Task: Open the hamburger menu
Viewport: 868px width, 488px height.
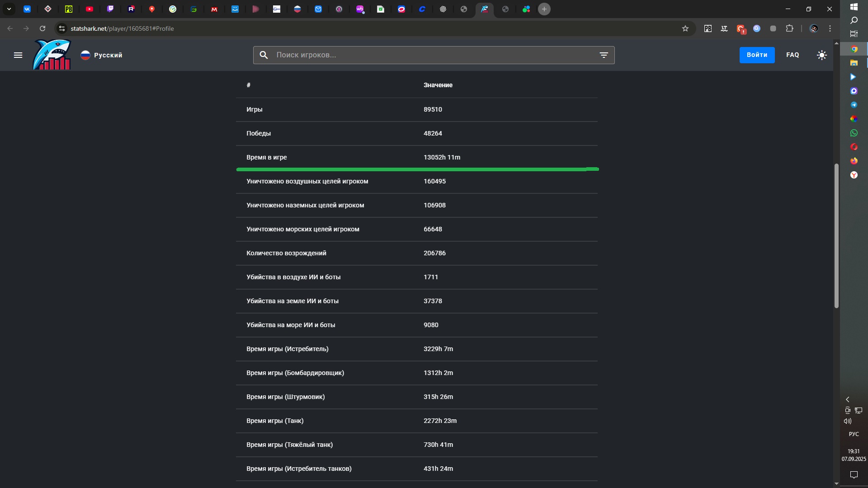Action: [18, 55]
